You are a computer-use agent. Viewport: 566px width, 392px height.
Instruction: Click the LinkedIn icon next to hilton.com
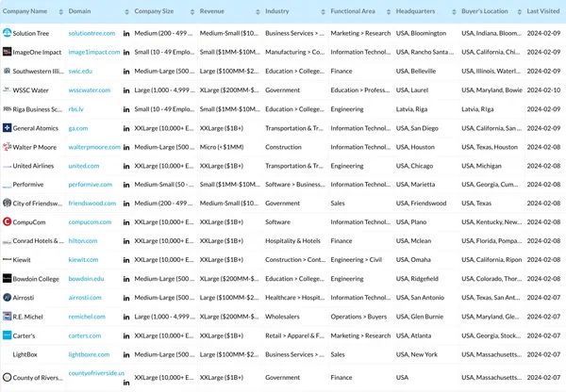pos(127,241)
